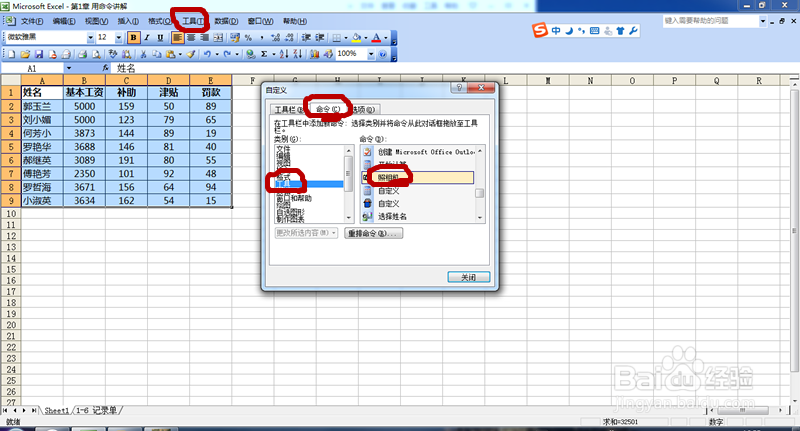Click the dialog help question mark button

click(459, 87)
